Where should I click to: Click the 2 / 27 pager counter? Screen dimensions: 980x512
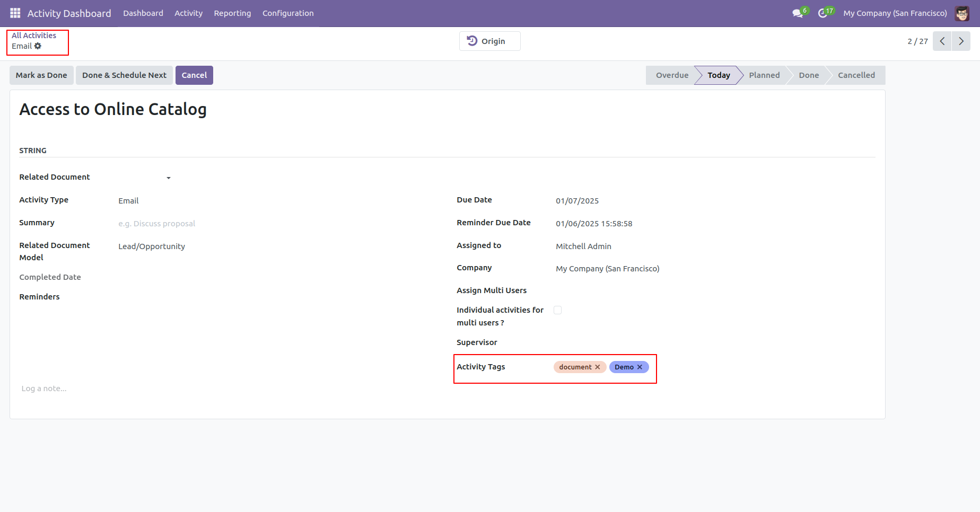(917, 41)
